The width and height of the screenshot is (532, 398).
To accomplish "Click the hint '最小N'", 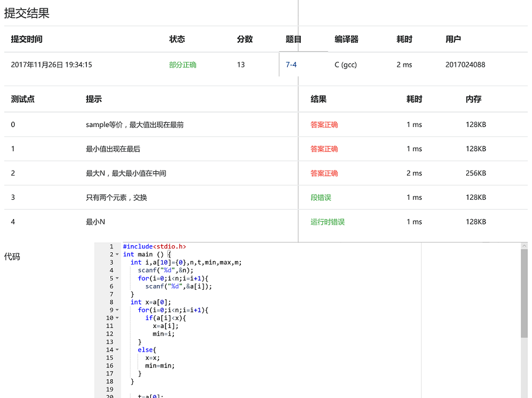I will point(95,222).
